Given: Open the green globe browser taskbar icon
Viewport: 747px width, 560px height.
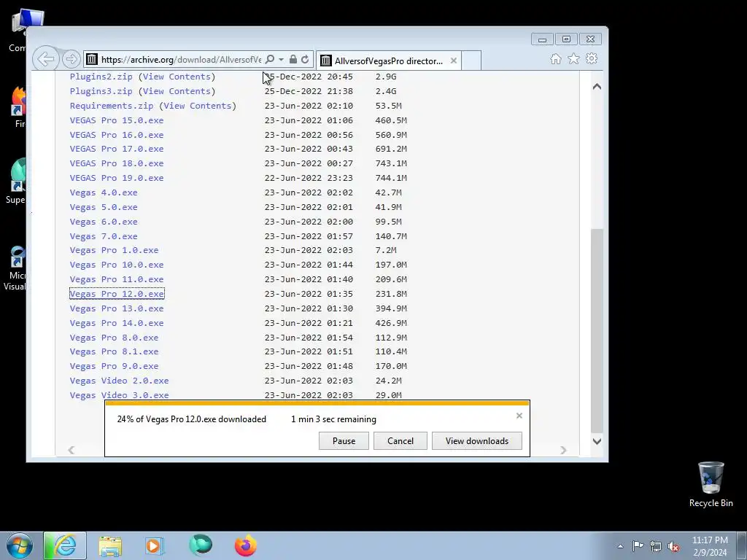Looking at the screenshot, I should click(201, 545).
